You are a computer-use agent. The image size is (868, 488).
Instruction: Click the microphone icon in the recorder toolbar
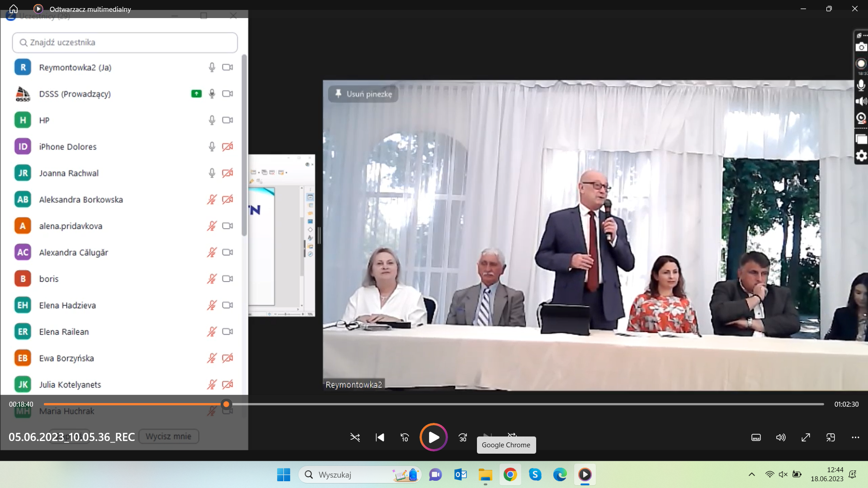pos(861,85)
